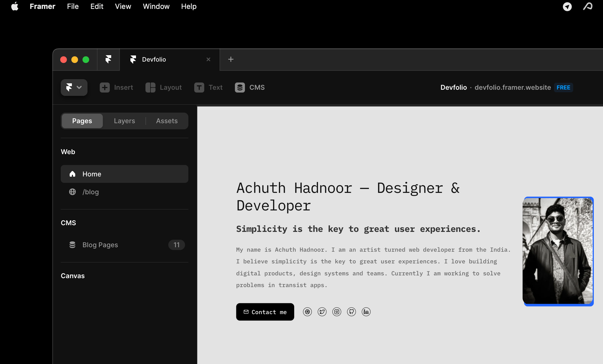Open the Window menu
The image size is (603, 364).
(156, 6)
